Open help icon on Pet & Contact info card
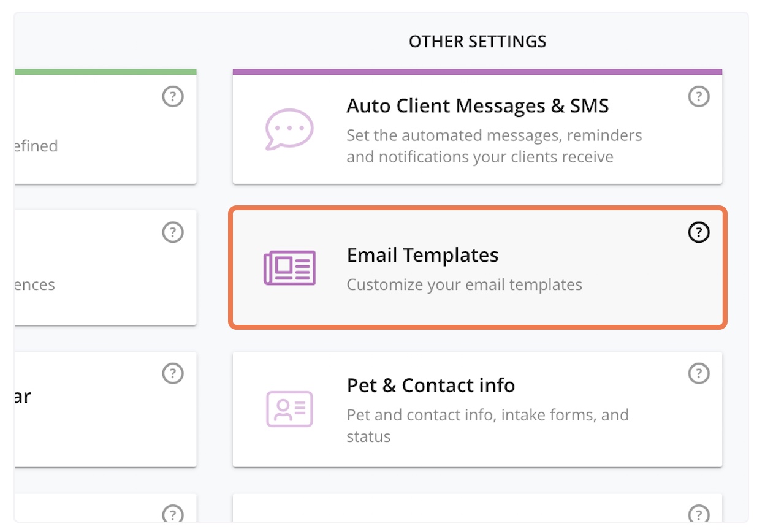Screen dimensions: 765x532 click(699, 373)
